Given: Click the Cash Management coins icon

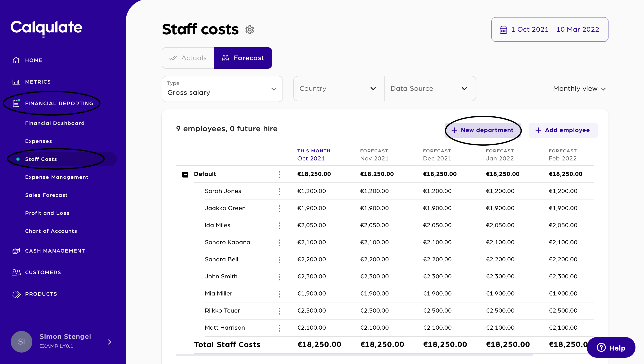Looking at the screenshot, I should (x=16, y=251).
